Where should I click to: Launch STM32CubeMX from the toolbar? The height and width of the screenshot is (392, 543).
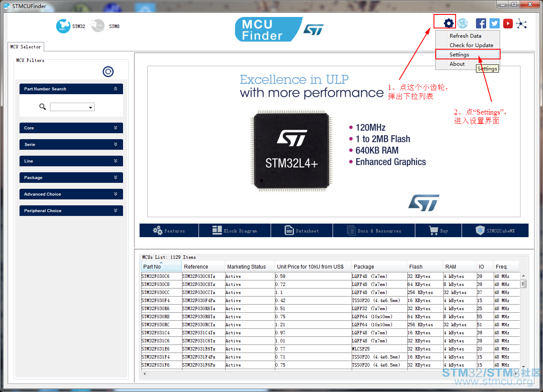495,230
